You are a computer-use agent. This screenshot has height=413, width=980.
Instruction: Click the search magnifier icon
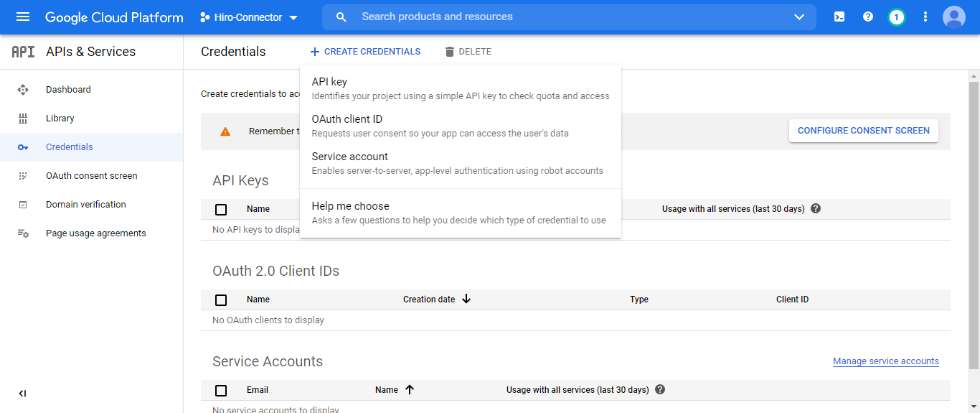point(341,17)
